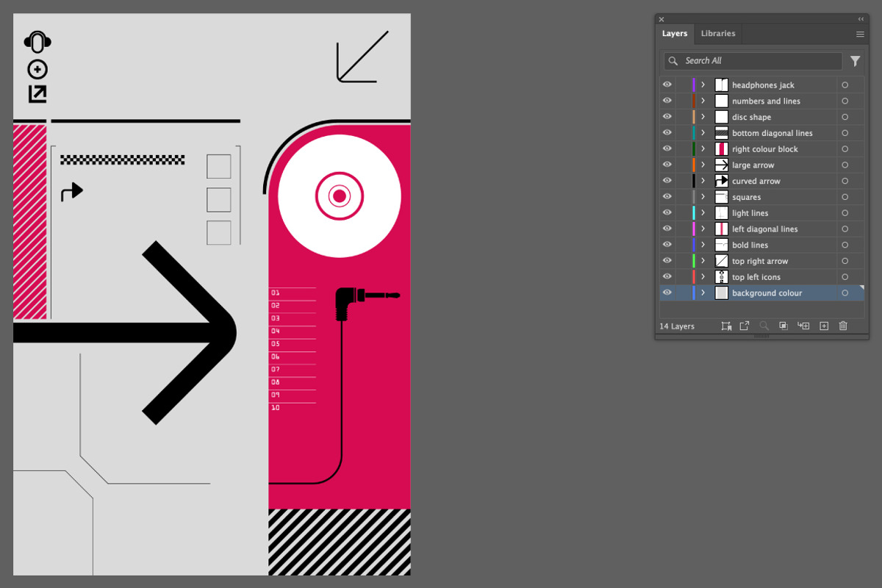Collapse panel using double-arrow icon
The height and width of the screenshot is (588, 882).
pos(861,19)
